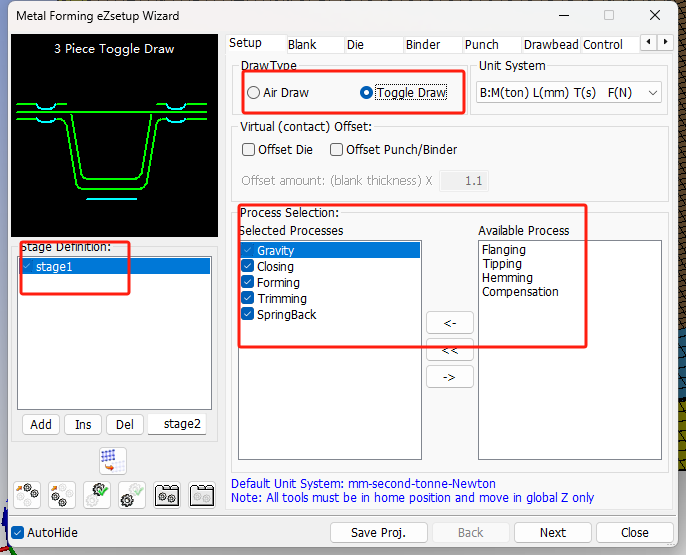Select the Closing row label

275,266
